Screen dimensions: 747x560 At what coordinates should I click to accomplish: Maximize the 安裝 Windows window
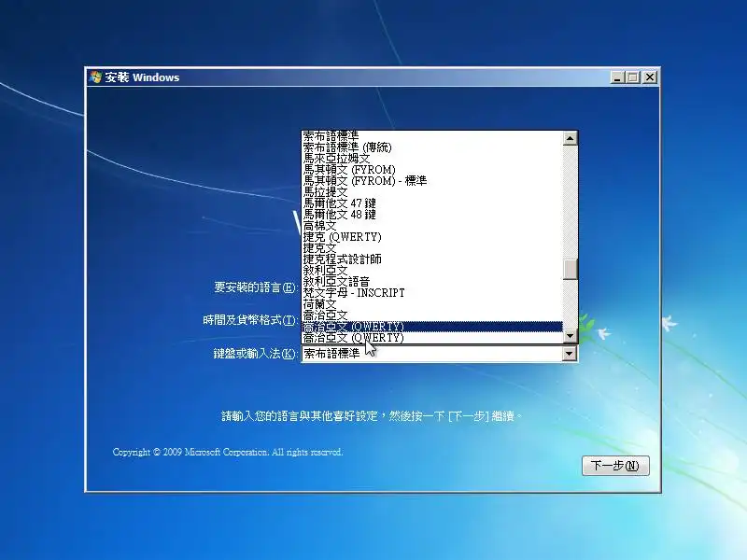pyautogui.click(x=633, y=77)
